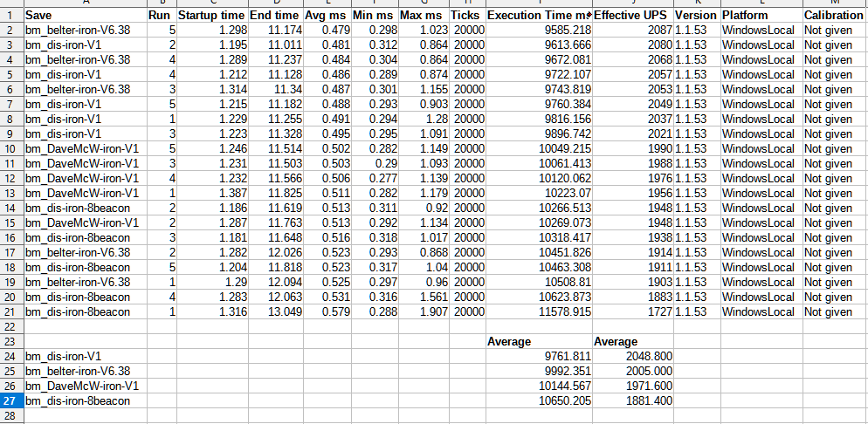868x424 pixels.
Task: Select execution time cell 9585.218
Action: (539, 31)
